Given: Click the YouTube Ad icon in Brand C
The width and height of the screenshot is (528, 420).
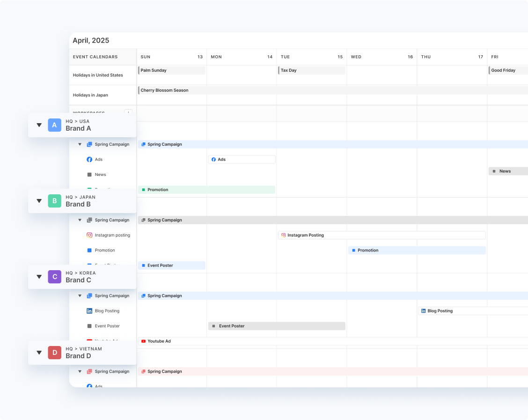Looking at the screenshot, I should click(89, 341).
